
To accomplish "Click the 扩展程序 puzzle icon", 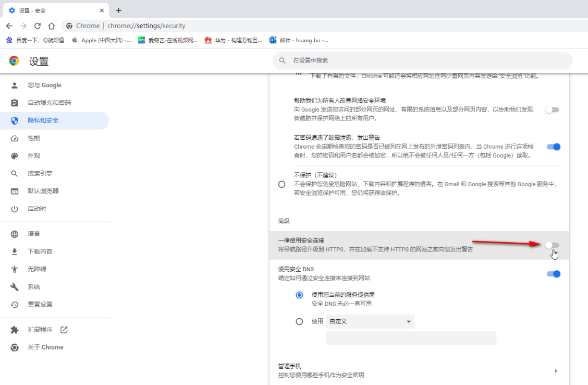I will (x=14, y=330).
